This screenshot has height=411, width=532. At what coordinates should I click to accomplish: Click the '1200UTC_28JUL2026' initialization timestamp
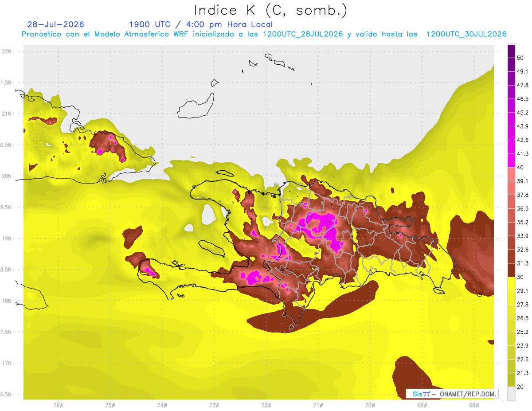(303, 34)
